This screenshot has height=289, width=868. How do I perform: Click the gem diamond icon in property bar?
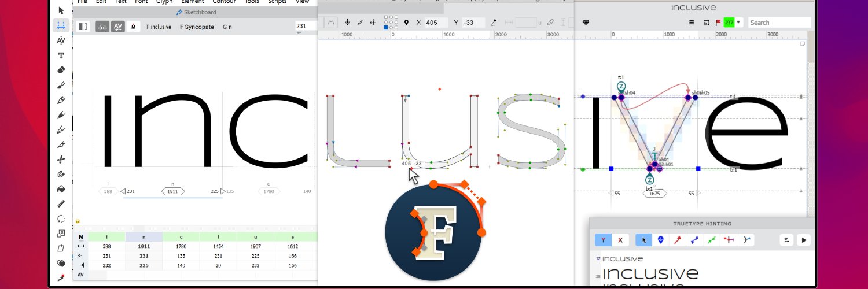pos(586,23)
